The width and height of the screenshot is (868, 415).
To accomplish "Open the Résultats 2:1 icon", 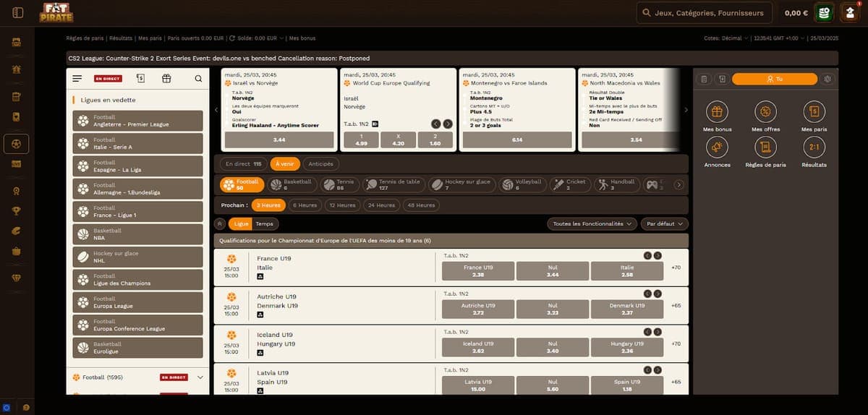I will click(814, 147).
